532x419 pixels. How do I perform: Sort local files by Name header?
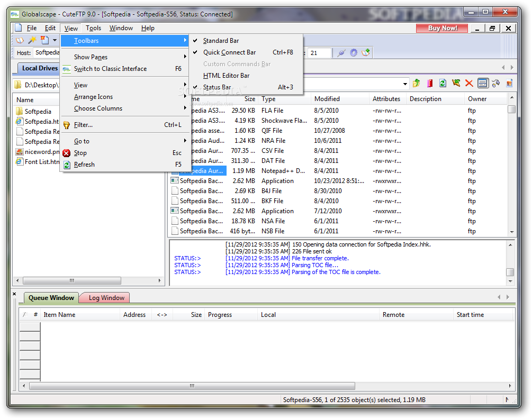tap(38, 100)
